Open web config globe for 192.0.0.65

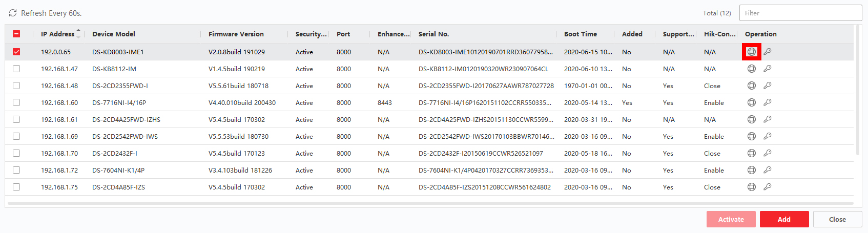tap(751, 52)
